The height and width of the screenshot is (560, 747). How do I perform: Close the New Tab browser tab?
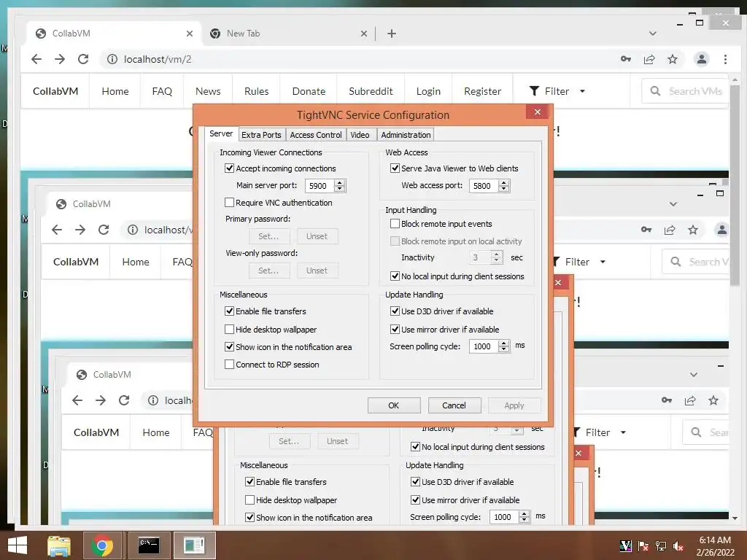[x=363, y=34]
